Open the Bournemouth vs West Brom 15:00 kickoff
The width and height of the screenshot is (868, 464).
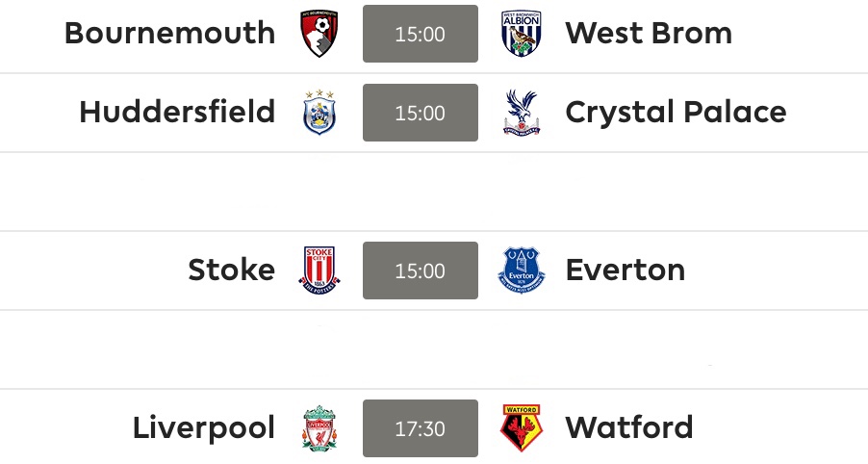pyautogui.click(x=421, y=35)
